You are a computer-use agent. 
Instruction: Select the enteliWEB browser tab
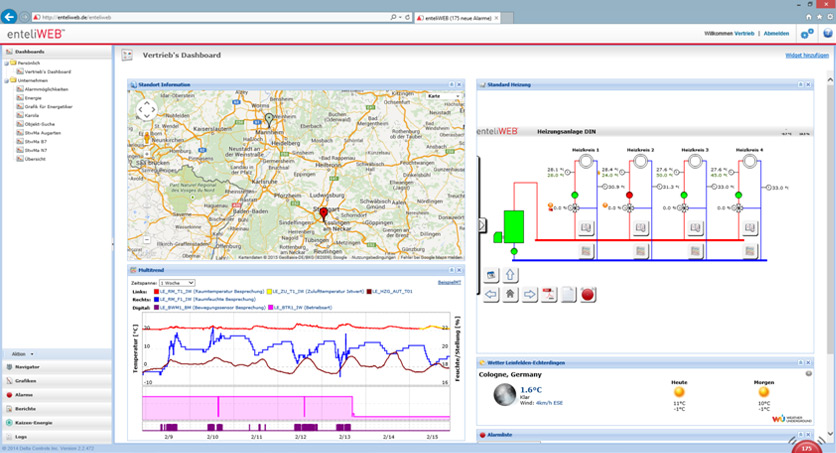(x=458, y=18)
